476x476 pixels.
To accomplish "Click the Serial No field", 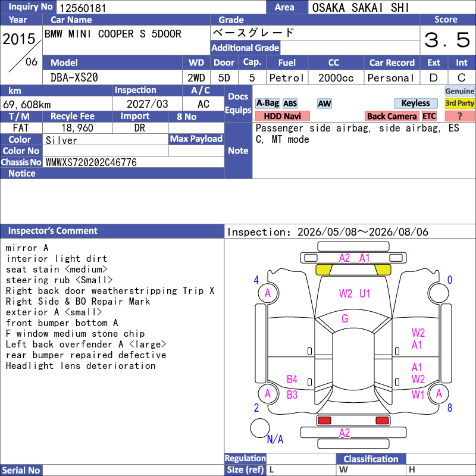I will pos(133,470).
